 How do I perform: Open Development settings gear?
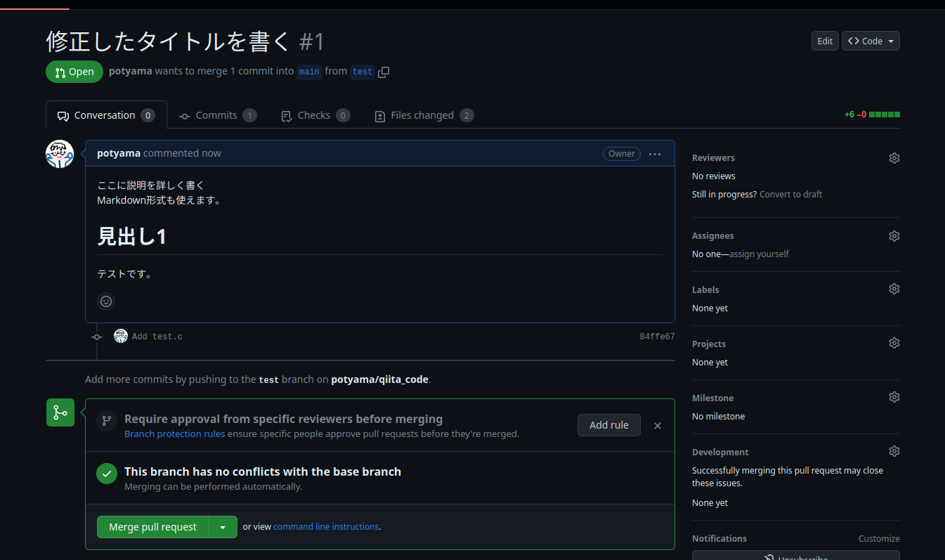coord(894,450)
